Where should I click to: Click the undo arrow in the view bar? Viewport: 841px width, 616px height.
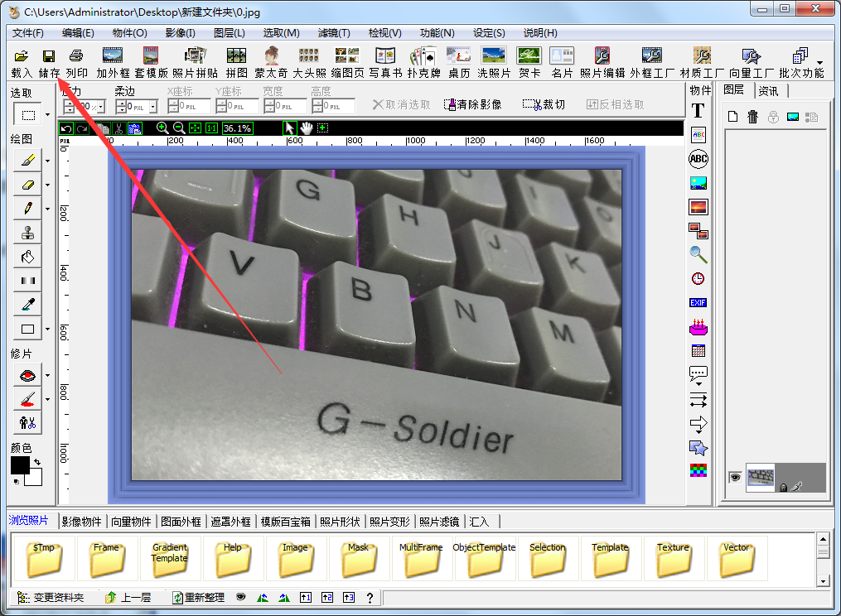pyautogui.click(x=66, y=128)
